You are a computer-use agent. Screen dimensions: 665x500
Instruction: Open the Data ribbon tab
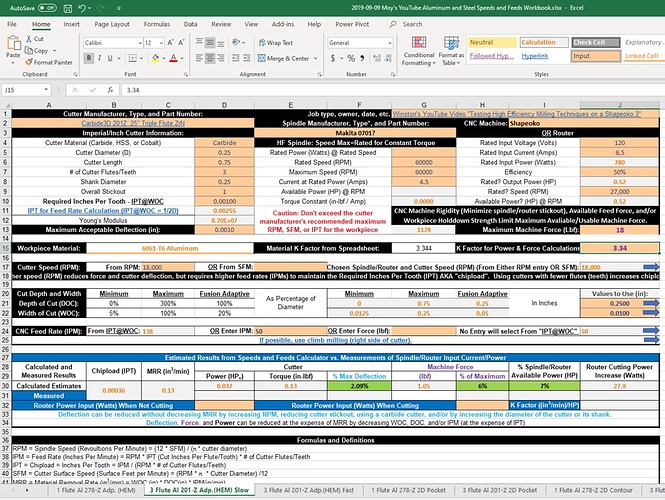pos(190,24)
